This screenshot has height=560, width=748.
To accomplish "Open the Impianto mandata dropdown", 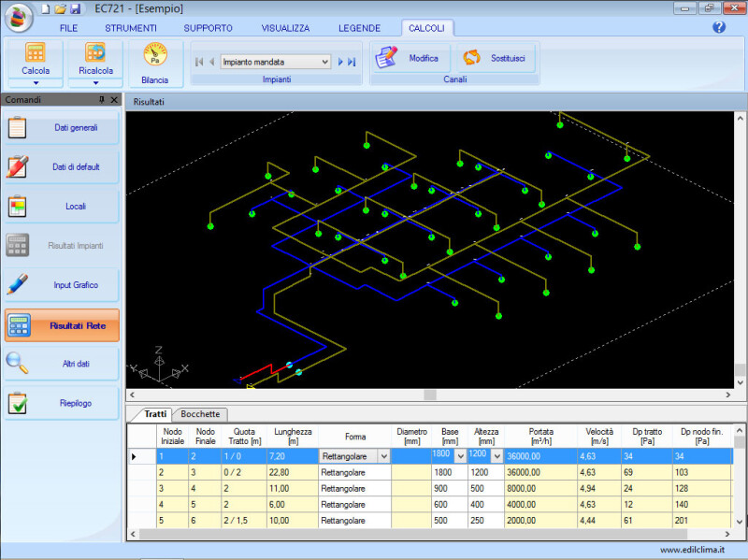I will [324, 63].
